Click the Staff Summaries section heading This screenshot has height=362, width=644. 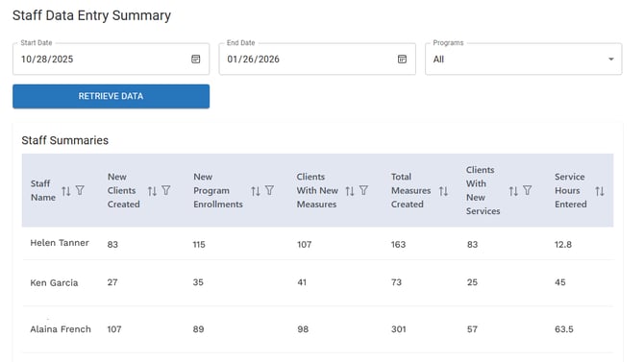[65, 140]
